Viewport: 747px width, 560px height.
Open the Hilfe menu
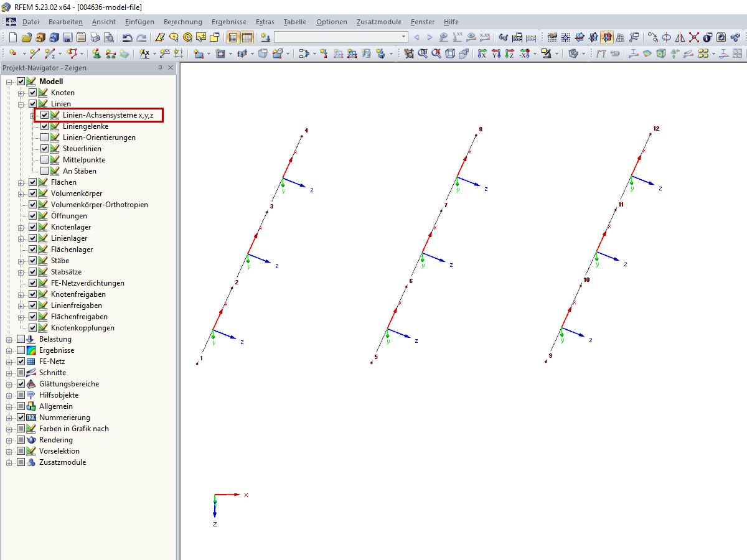[x=451, y=22]
